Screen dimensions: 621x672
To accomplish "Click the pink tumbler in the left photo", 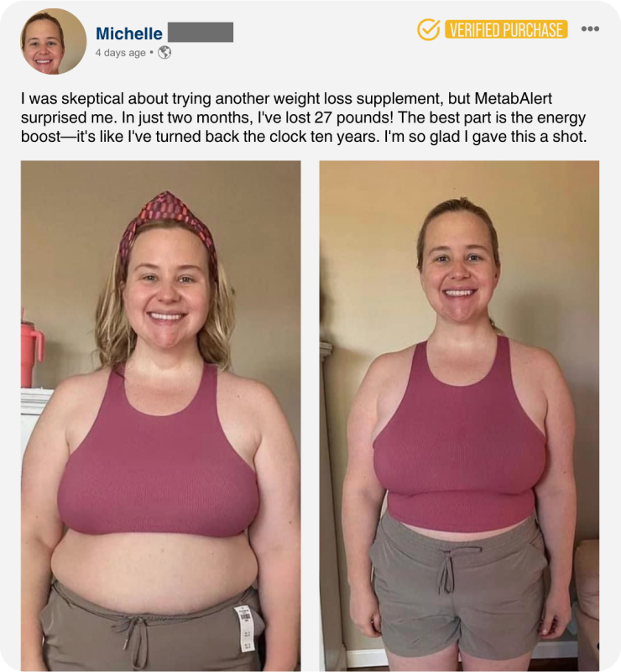I will 32,354.
